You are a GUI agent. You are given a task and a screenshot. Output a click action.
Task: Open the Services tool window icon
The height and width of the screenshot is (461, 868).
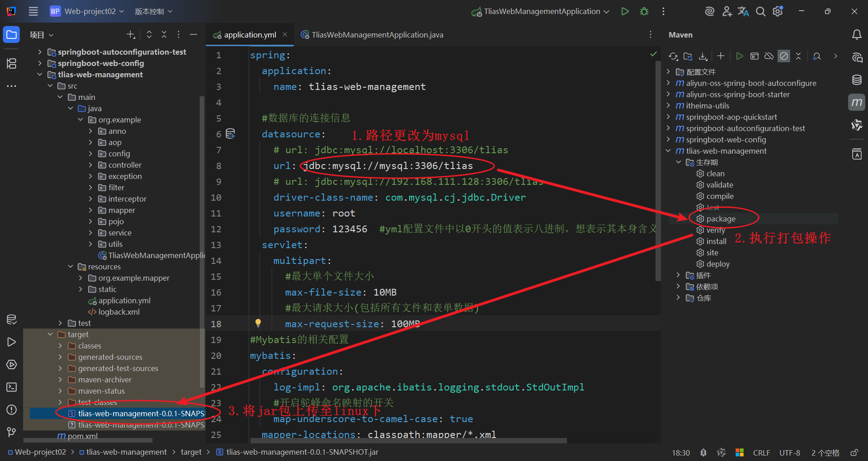[x=11, y=364]
